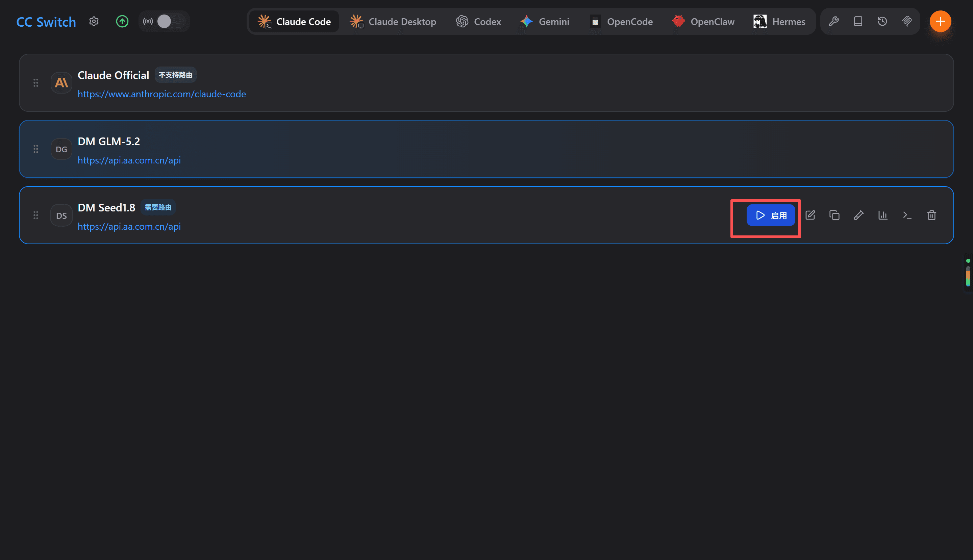The height and width of the screenshot is (560, 973).
Task: Click the paperclip icon in the header toolbar
Action: tap(907, 22)
